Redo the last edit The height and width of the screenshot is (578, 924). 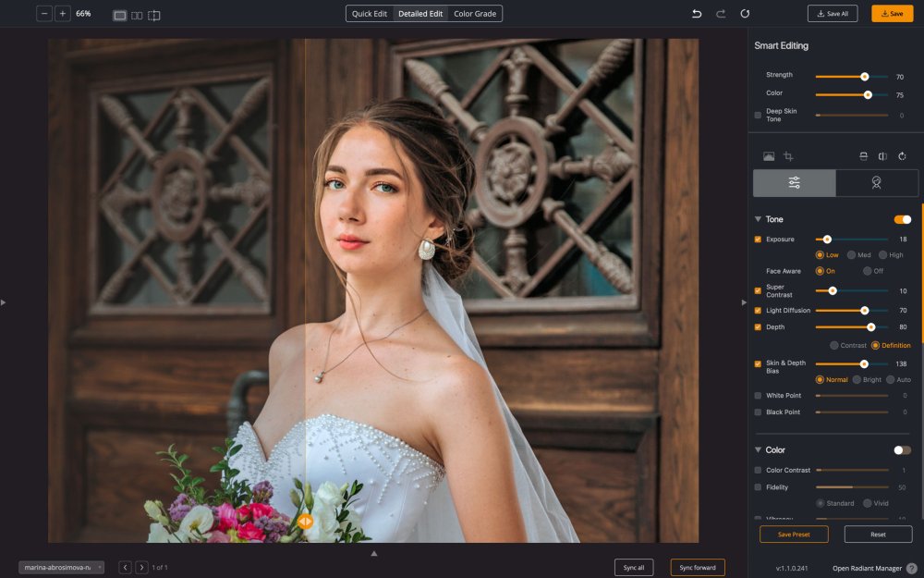pyautogui.click(x=721, y=13)
